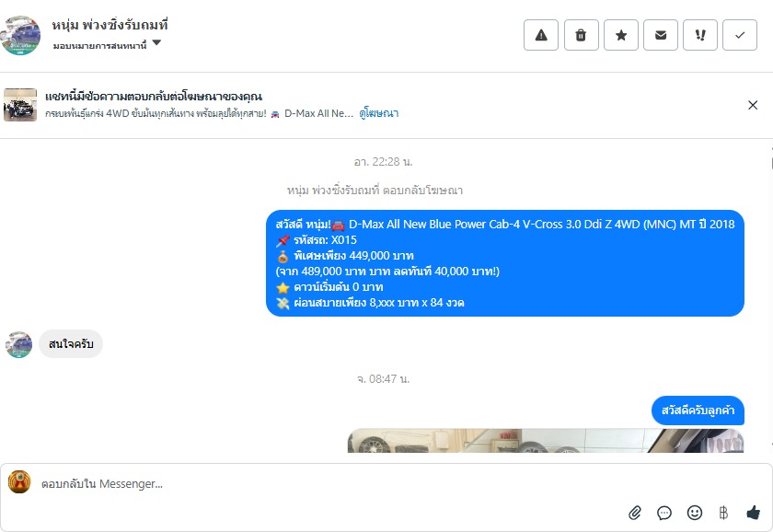Screen dimensions: 773x532
Task: Open saved replies speech bubble icon
Action: tap(664, 513)
